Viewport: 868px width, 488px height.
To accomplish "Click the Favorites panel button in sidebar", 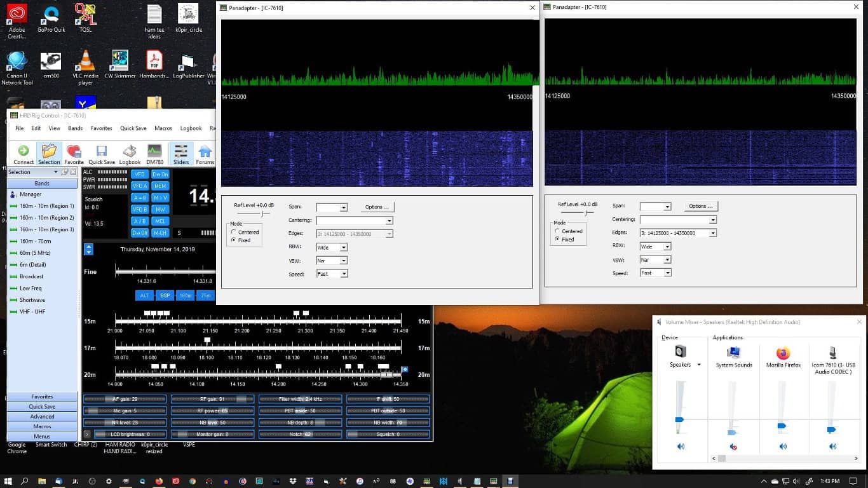I will point(42,396).
